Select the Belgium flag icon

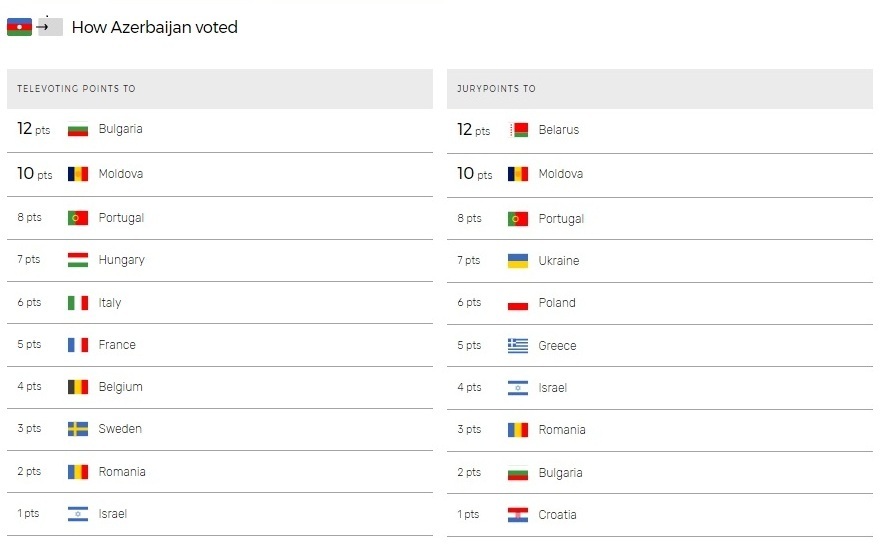tap(78, 387)
